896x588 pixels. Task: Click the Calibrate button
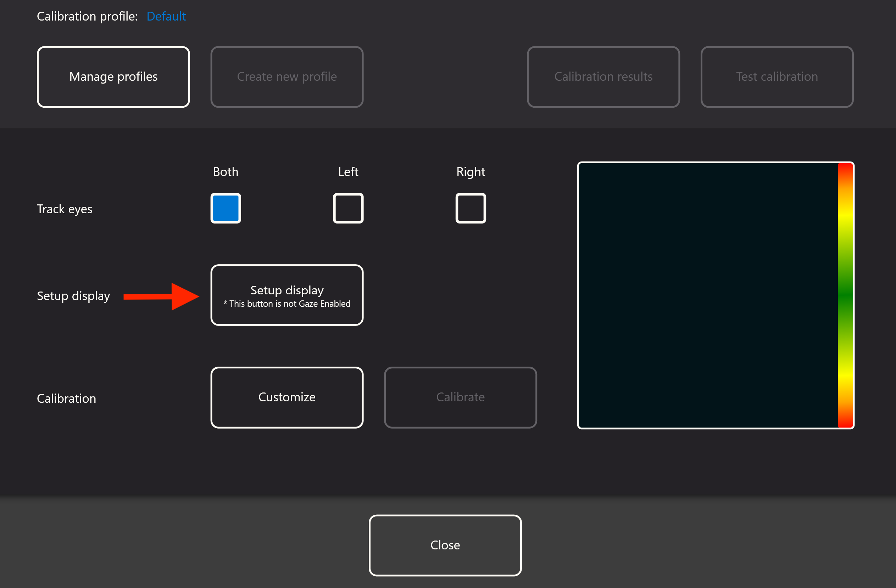point(460,397)
